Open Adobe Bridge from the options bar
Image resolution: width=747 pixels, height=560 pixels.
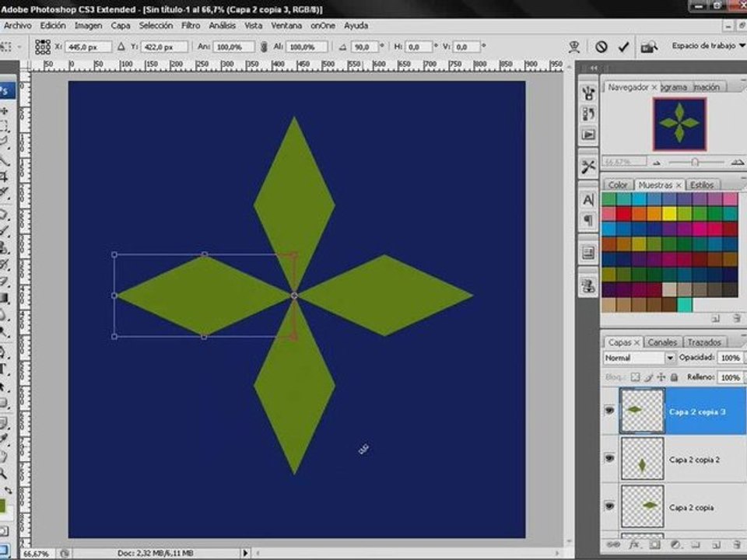(x=649, y=47)
